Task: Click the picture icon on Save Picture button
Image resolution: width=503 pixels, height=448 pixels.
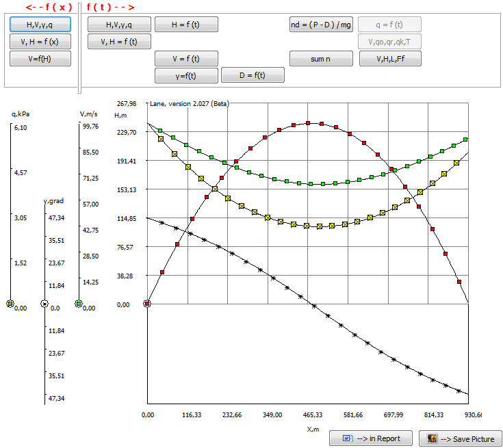Action: coord(432,438)
